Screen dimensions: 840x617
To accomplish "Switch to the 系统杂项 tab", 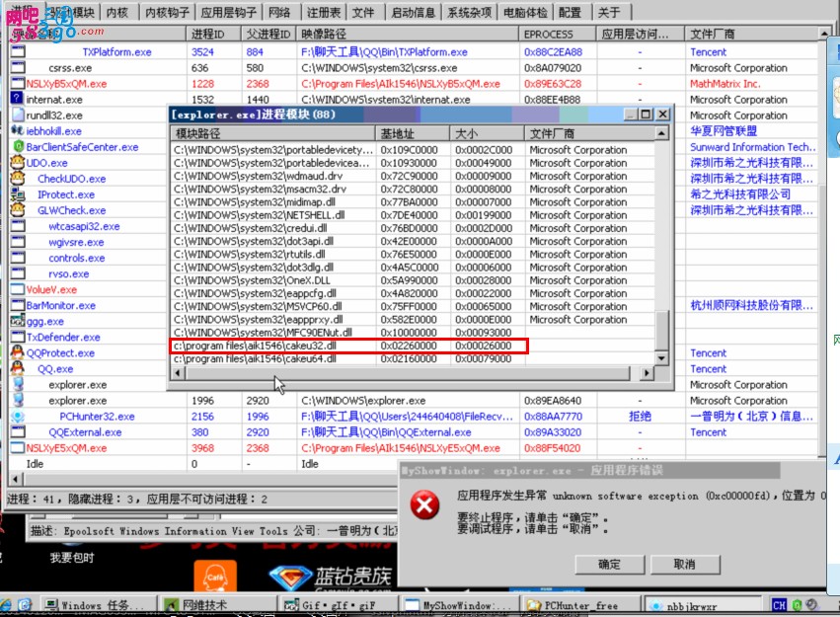I will tap(469, 12).
